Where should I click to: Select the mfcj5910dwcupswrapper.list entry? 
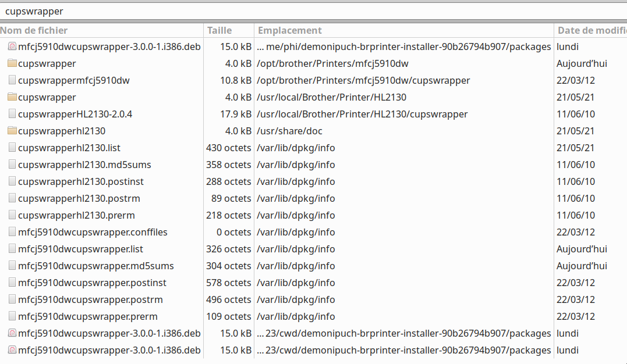tap(80, 249)
